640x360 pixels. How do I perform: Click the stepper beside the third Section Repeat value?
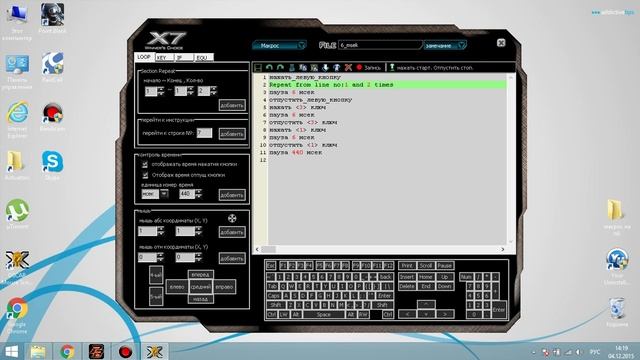click(x=213, y=91)
